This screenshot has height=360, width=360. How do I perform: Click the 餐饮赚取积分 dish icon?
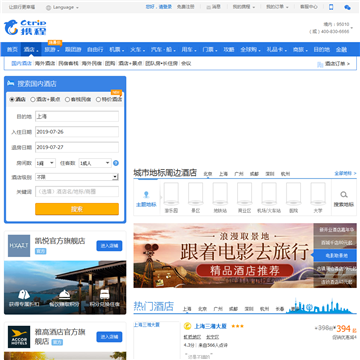tap(64, 295)
